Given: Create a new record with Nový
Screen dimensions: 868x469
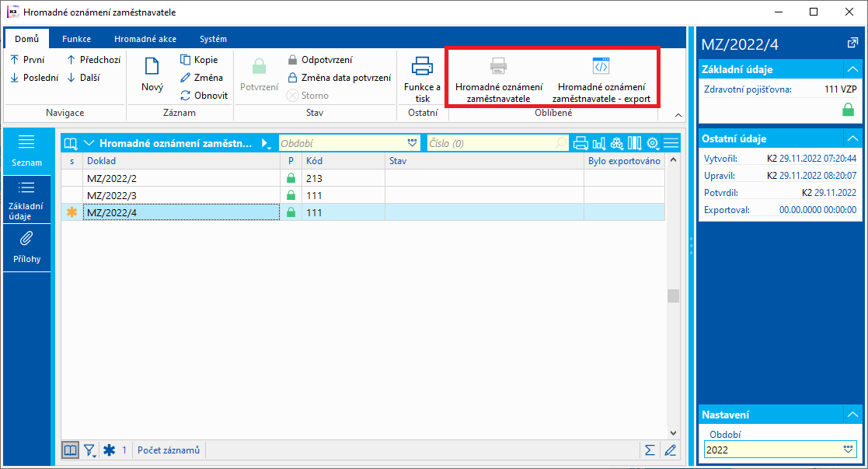Looking at the screenshot, I should pos(152,75).
